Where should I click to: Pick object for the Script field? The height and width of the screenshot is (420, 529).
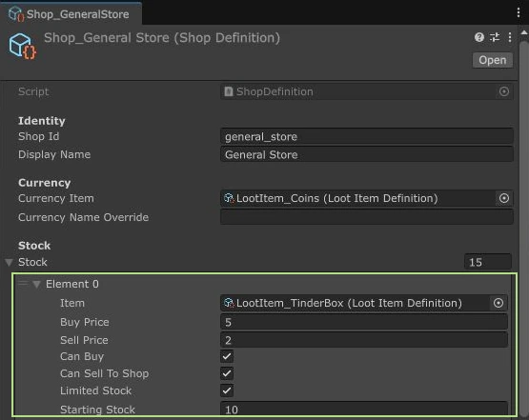503,91
